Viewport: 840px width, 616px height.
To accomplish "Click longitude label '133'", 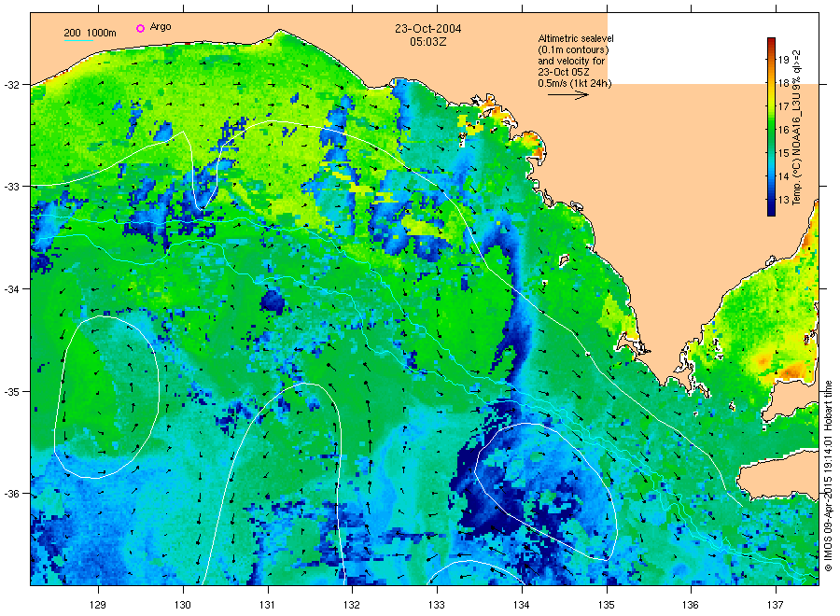I will tap(437, 605).
